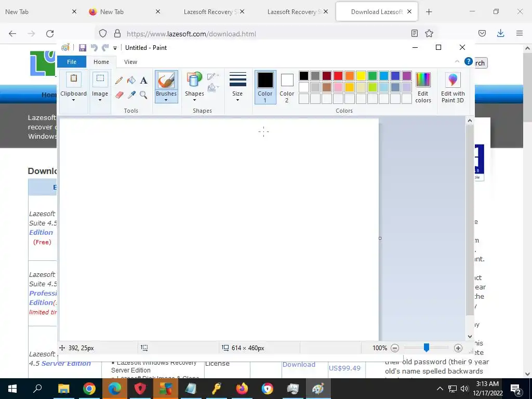Open a new Firefox tab
The width and height of the screenshot is (532, 399).
pyautogui.click(x=429, y=12)
